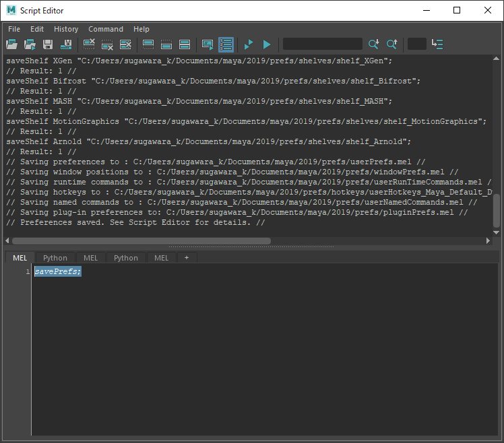Click the Search Down icon

point(373,44)
